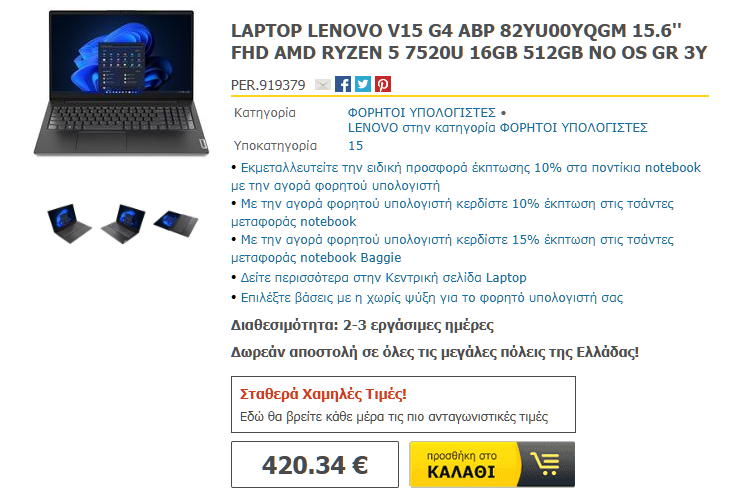Share the laptop on Twitter
Viewport: 750px width, 493px height.
pos(363,84)
